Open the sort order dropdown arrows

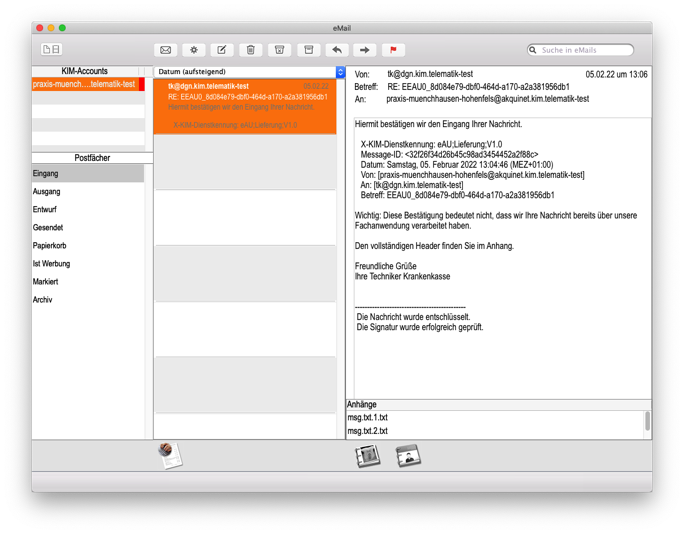point(340,72)
